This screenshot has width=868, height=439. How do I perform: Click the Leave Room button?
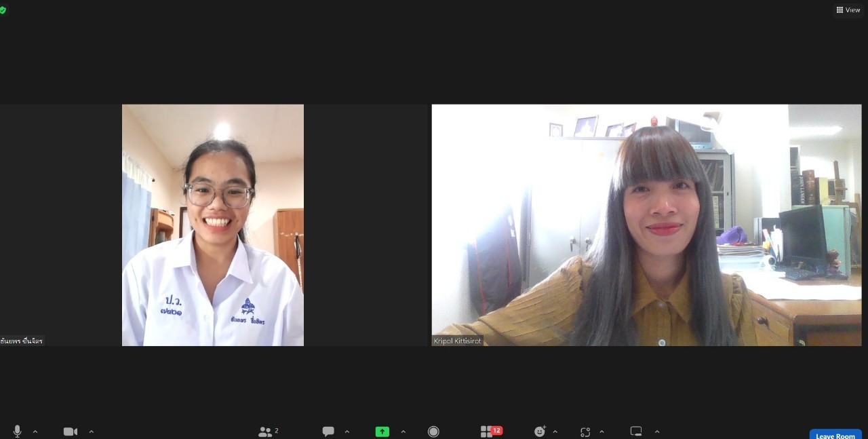tap(835, 435)
